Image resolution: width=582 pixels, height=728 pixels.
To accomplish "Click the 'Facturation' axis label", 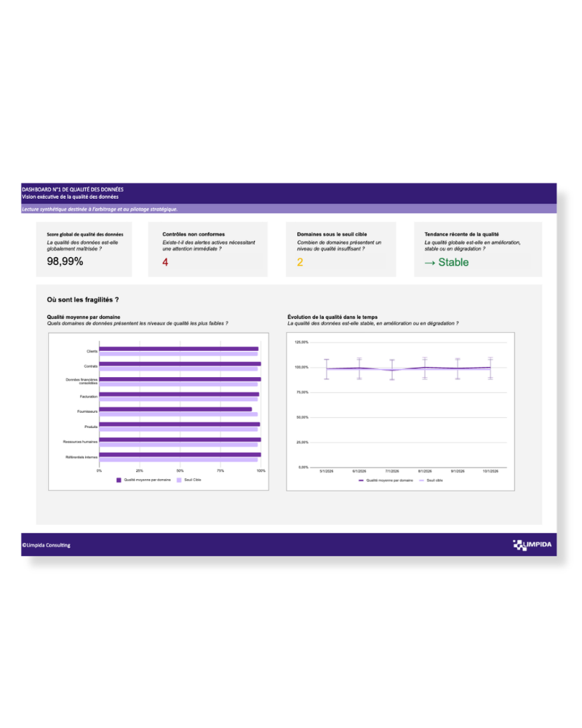I will (89, 397).
